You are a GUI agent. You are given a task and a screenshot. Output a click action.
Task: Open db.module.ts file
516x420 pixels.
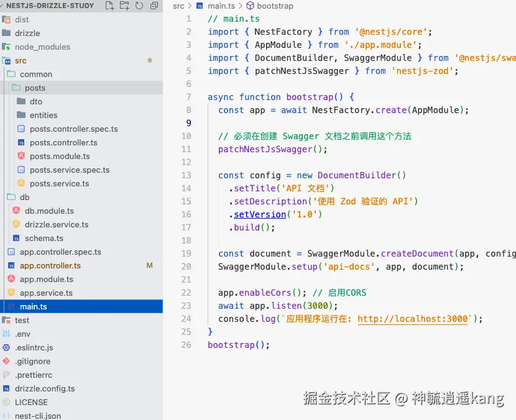pyautogui.click(x=81, y=211)
